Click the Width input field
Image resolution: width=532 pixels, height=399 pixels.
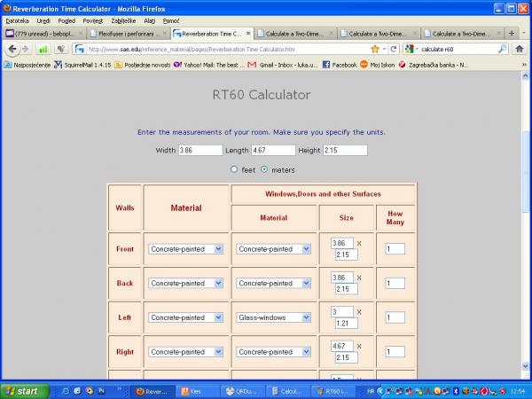click(199, 151)
